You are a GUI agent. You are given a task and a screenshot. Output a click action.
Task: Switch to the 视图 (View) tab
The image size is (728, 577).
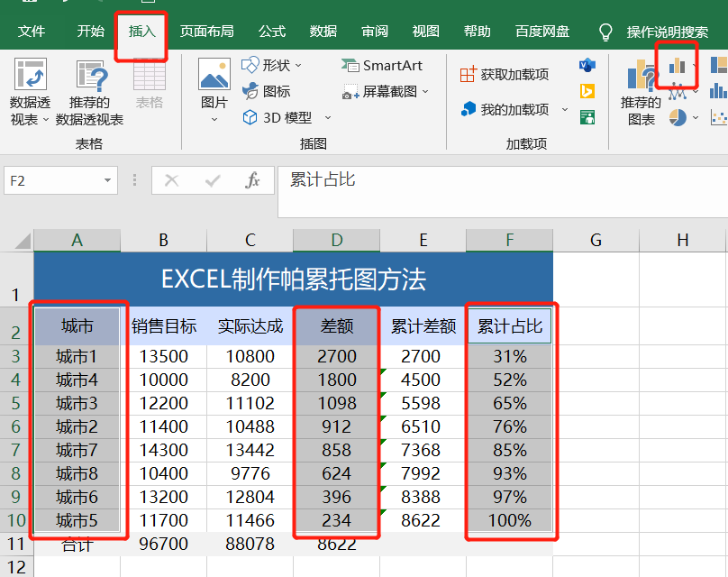[x=426, y=32]
